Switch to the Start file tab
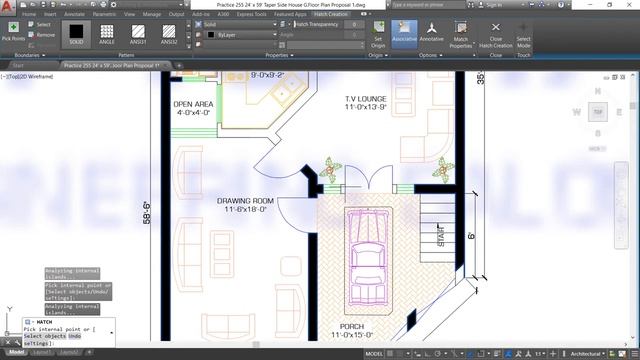Screen dimensions: 640x360 (x=18, y=65)
